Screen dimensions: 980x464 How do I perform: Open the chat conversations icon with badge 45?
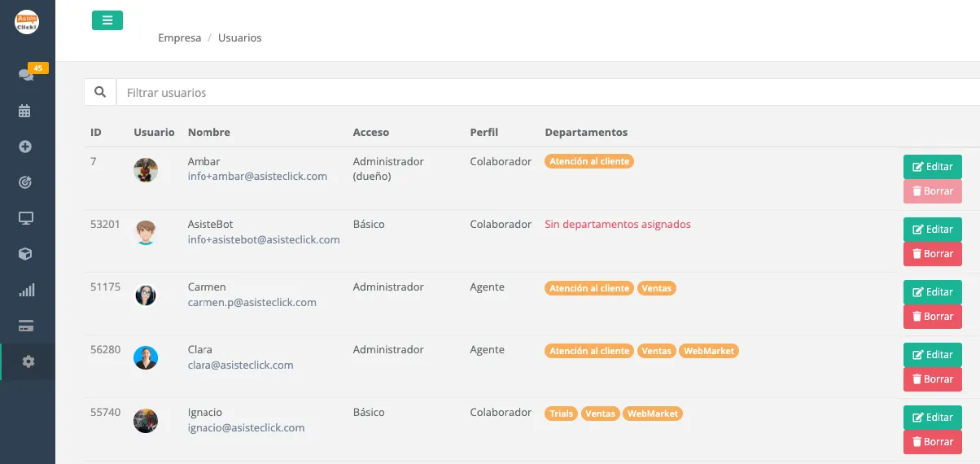coord(27,74)
